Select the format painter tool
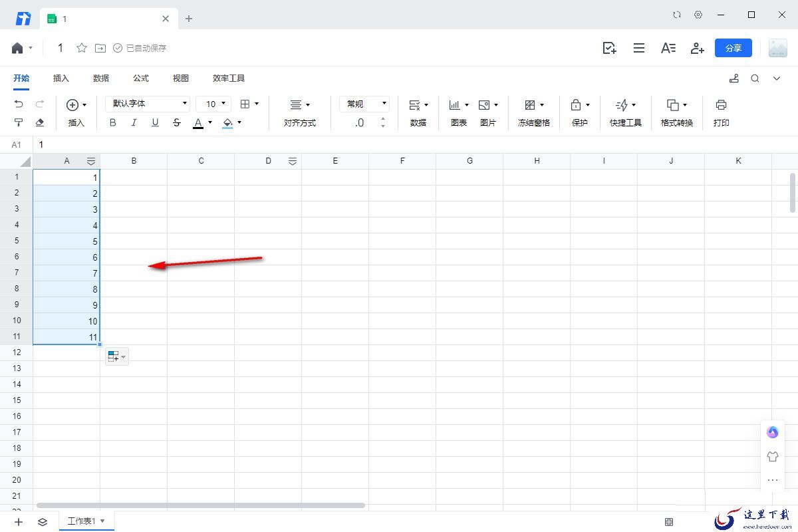Viewport: 798px width, 532px height. [19, 122]
